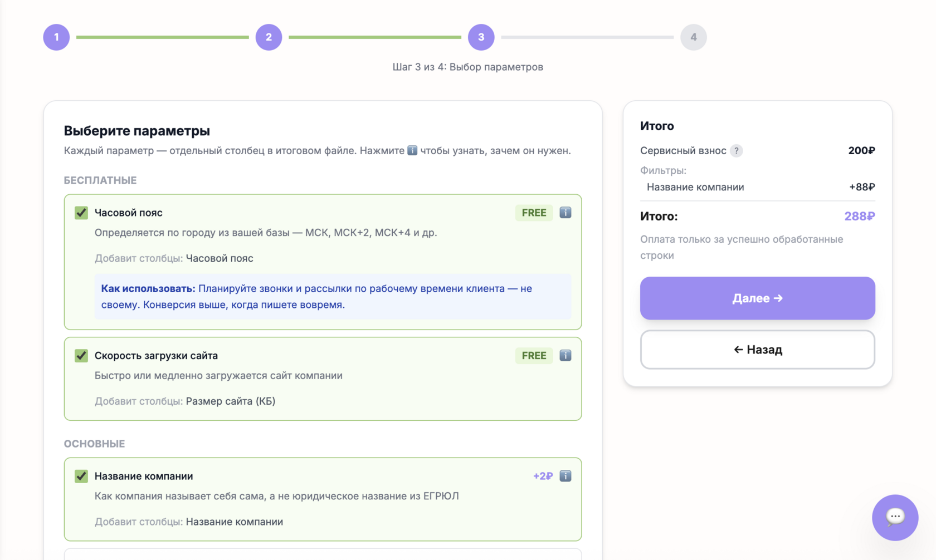Open the chat support bubble
936x560 pixels.
point(895,517)
